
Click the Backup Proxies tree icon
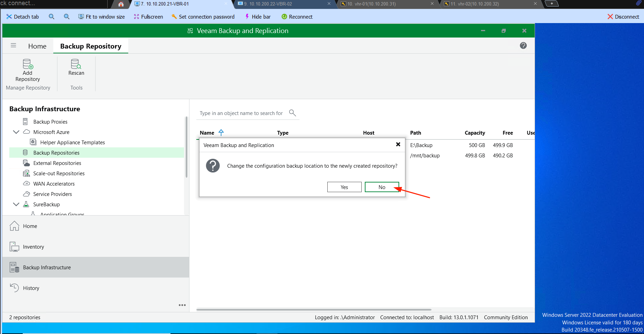click(x=25, y=122)
